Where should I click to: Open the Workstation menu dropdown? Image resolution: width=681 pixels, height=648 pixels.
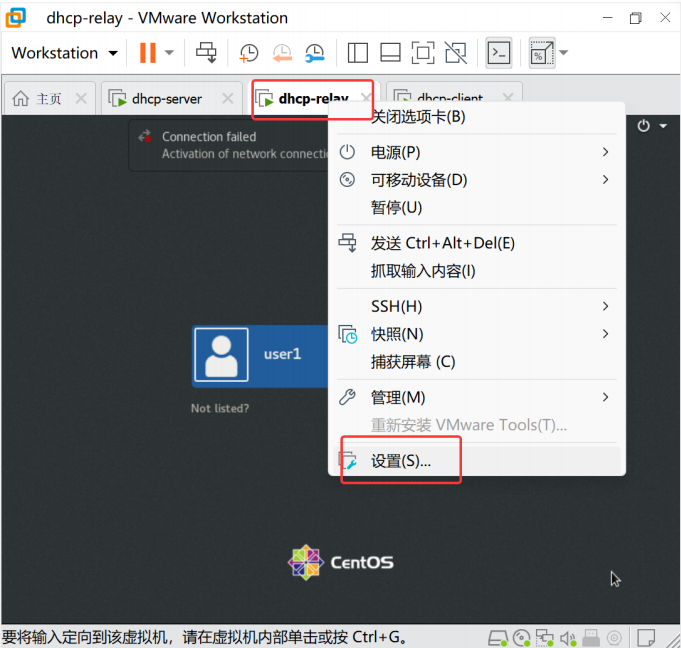[x=64, y=53]
